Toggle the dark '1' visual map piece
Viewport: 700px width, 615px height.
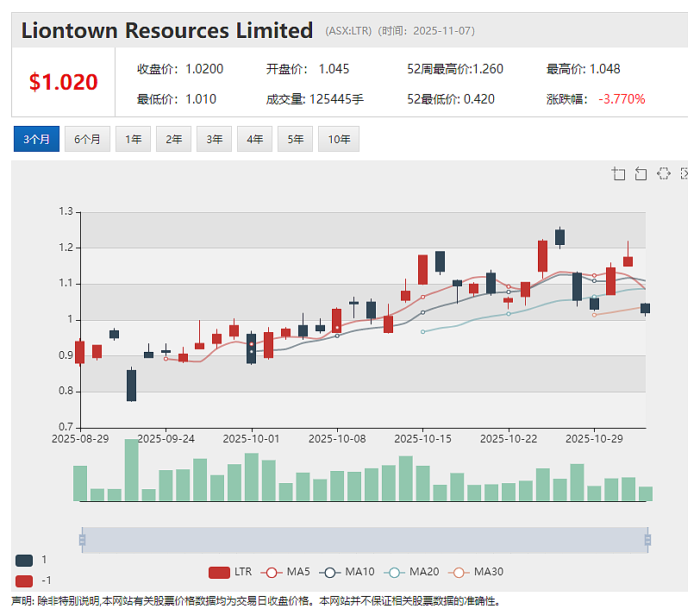click(x=24, y=560)
